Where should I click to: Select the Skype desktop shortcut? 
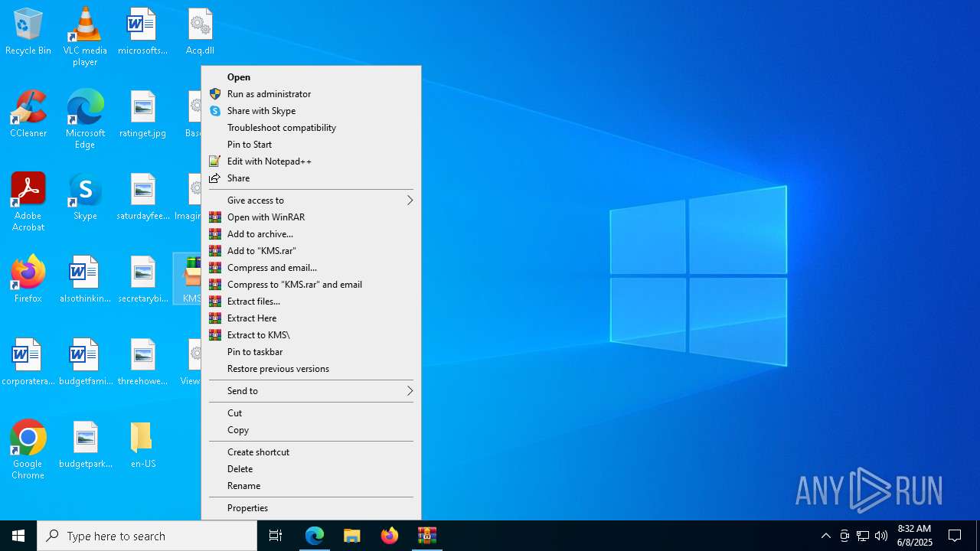pyautogui.click(x=85, y=197)
